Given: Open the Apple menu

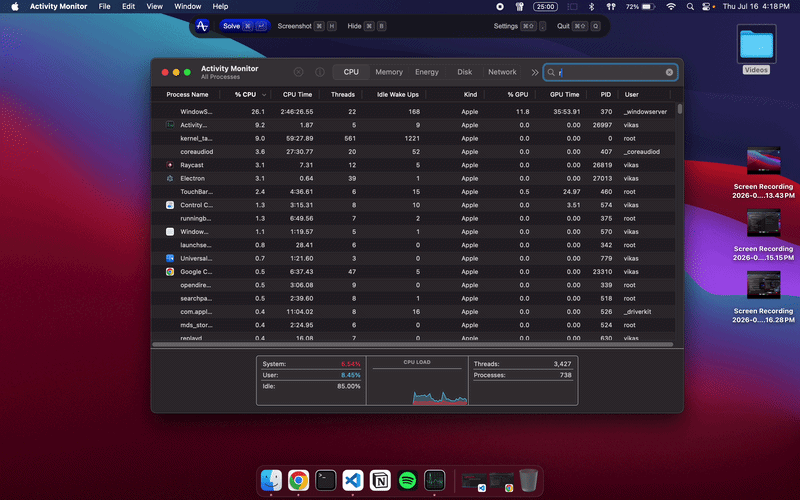Looking at the screenshot, I should coord(15,7).
